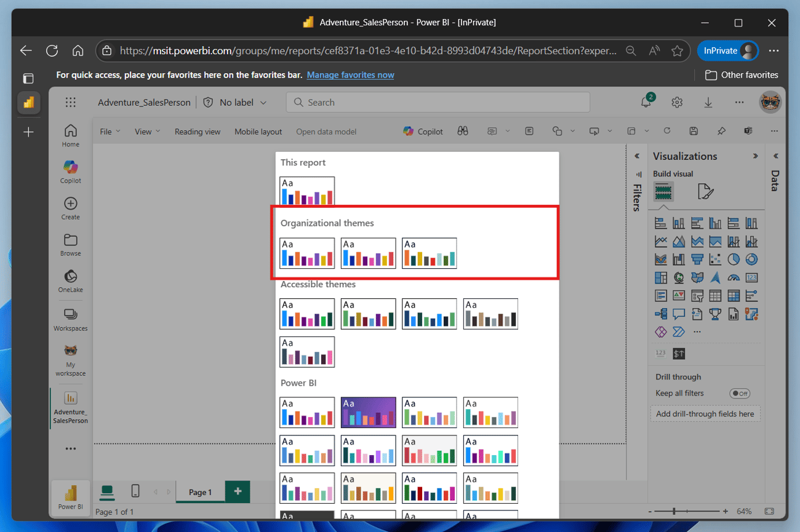
Task: Click the save report icon
Action: coord(694,131)
